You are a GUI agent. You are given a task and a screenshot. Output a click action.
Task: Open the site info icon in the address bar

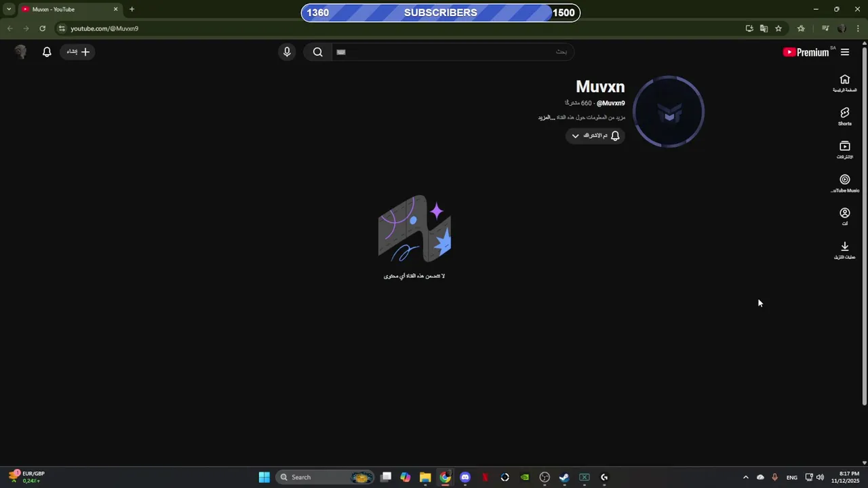pos(62,28)
